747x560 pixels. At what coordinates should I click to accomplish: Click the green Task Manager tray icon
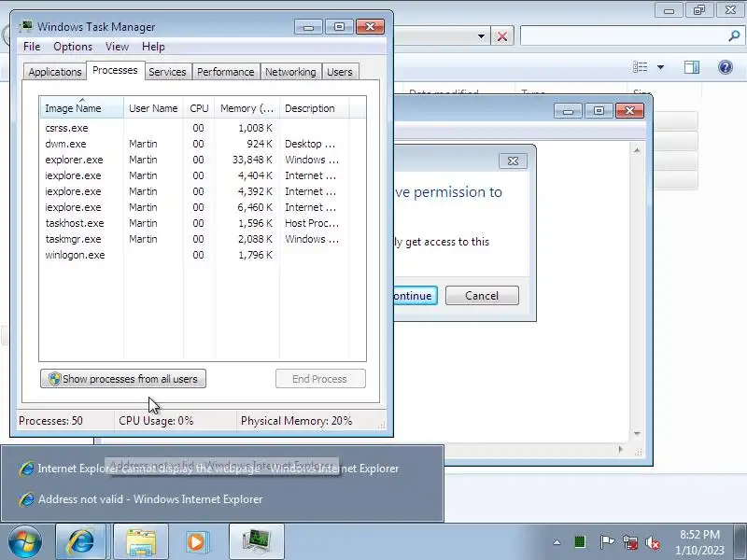[580, 542]
